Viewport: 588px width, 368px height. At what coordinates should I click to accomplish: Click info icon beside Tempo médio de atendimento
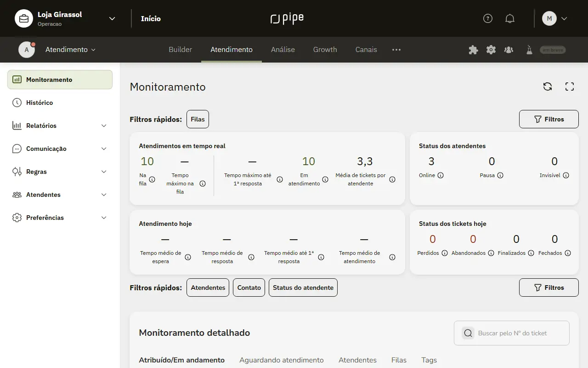point(392,257)
